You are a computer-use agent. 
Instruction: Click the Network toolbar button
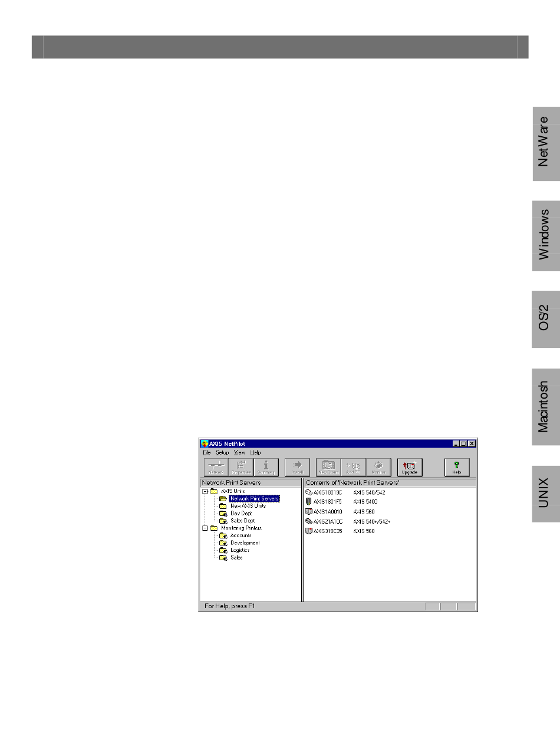pos(216,467)
